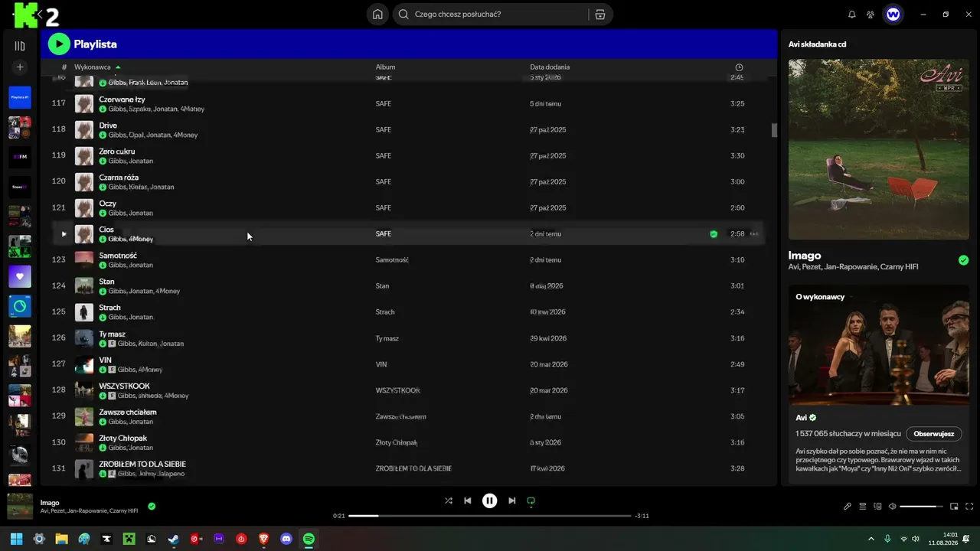Toggle repeat mode
Viewport: 980px width, 551px height.
coord(531,500)
